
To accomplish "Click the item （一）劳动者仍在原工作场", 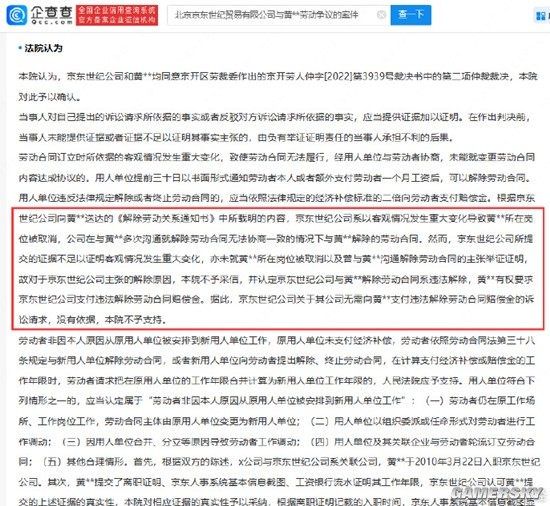I will [x=481, y=401].
